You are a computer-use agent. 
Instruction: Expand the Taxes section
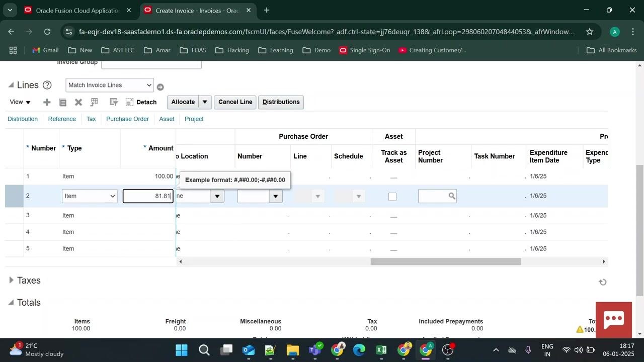[x=11, y=280]
